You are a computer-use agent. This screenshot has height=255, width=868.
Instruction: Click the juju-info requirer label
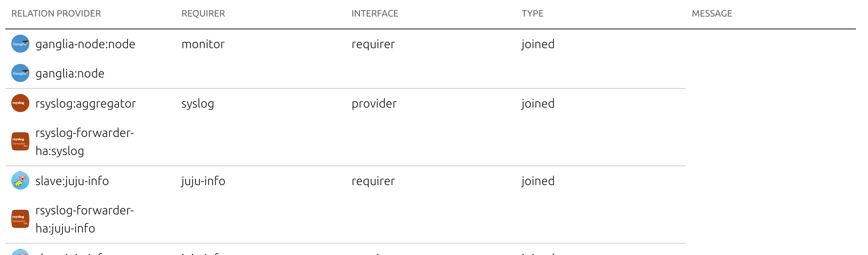[x=203, y=181]
